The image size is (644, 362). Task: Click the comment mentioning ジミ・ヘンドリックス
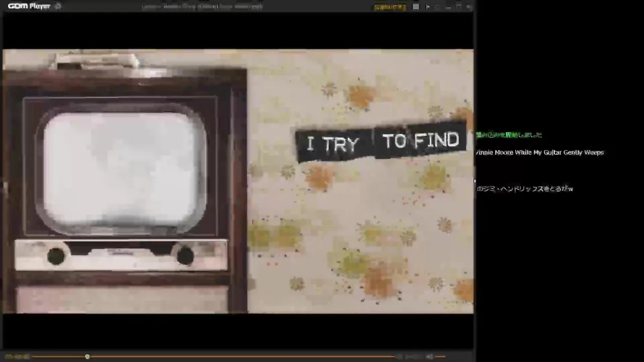point(525,189)
